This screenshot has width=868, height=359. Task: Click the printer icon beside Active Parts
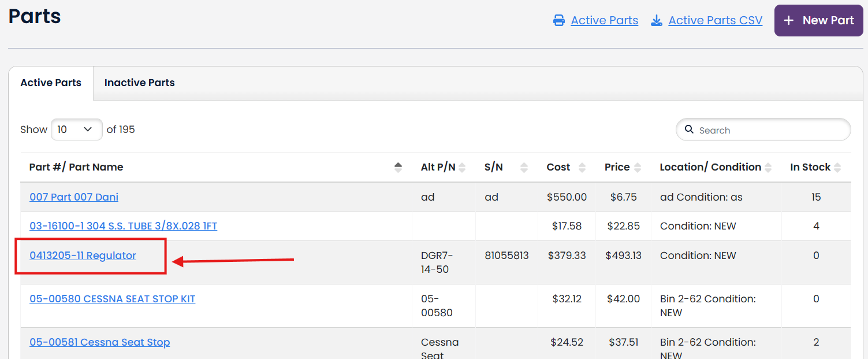tap(558, 21)
